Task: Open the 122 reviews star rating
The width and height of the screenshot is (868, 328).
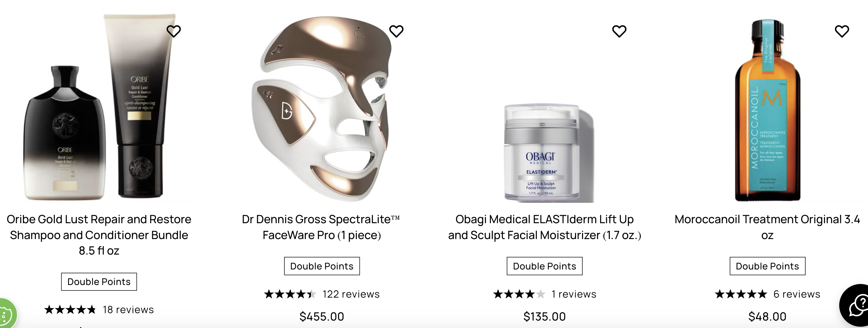Action: (322, 294)
